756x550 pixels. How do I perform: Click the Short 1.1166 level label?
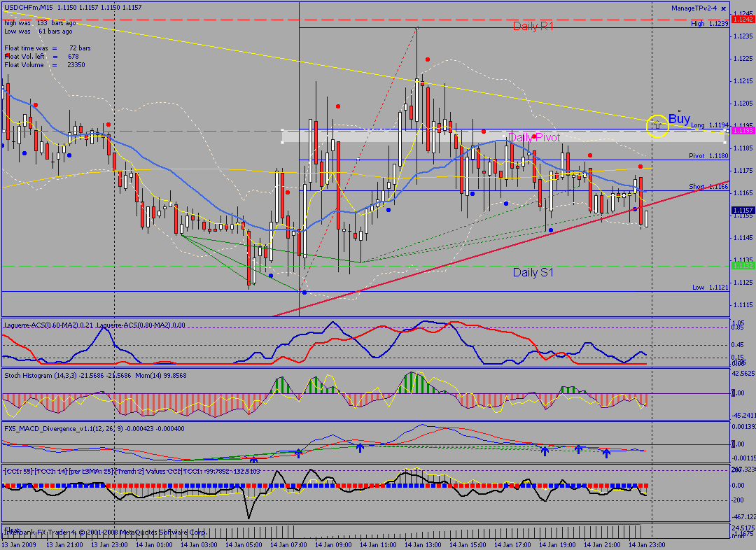[708, 187]
